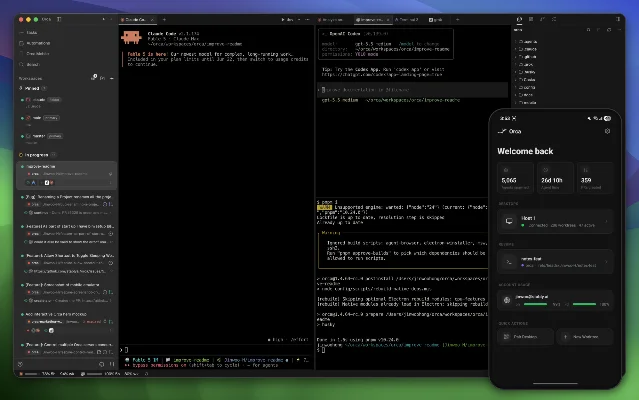This screenshot has height=400, width=639.
Task: Open Automations in the sidebar
Action: point(35,43)
